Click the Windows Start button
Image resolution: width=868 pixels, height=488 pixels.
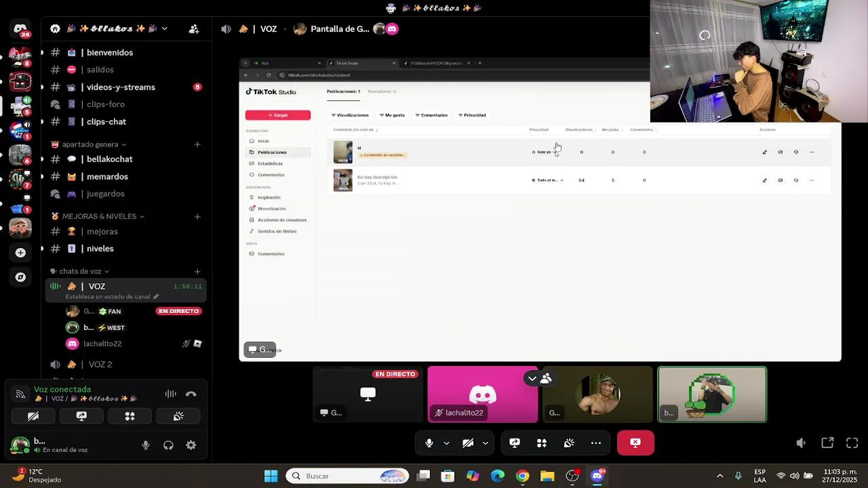pyautogui.click(x=271, y=476)
